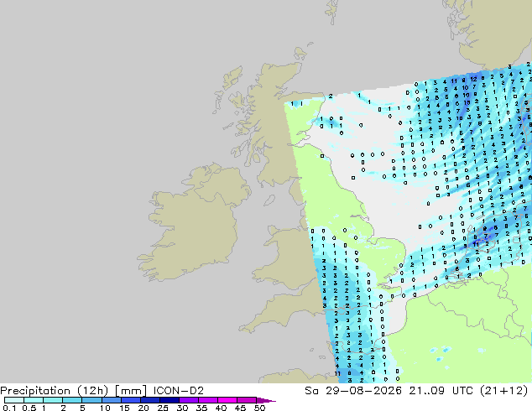Click legend tick label 50
532x411 pixels.
(x=259, y=408)
